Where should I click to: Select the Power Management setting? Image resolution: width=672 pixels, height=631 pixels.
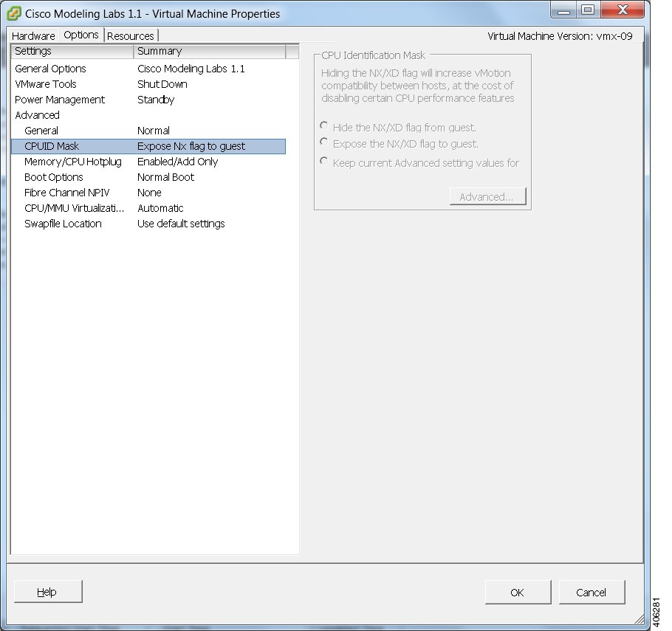(x=148, y=100)
